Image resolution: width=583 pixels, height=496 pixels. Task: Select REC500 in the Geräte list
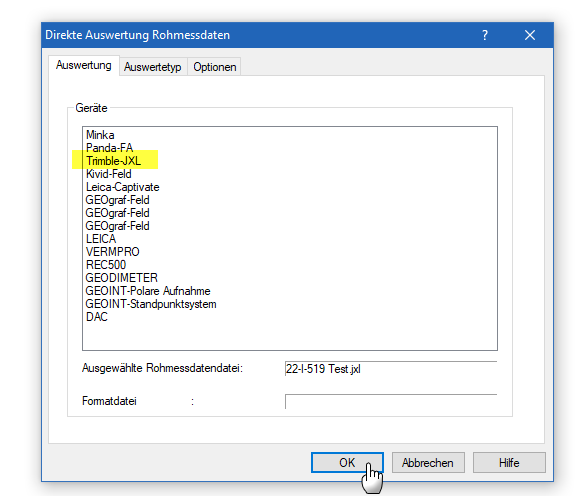106,265
